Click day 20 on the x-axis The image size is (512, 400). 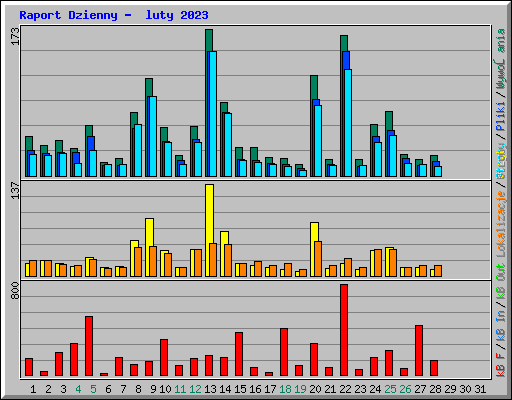tap(315, 389)
